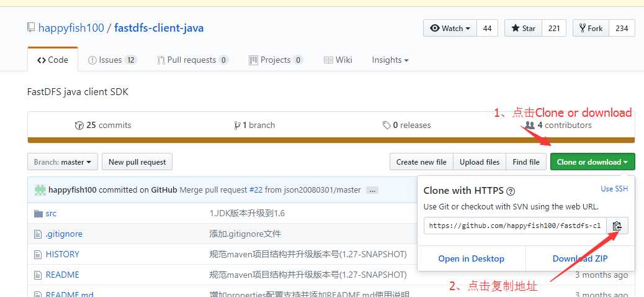View the 221 stargazers count
Image resolution: width=644 pixels, height=297 pixels.
[554, 29]
